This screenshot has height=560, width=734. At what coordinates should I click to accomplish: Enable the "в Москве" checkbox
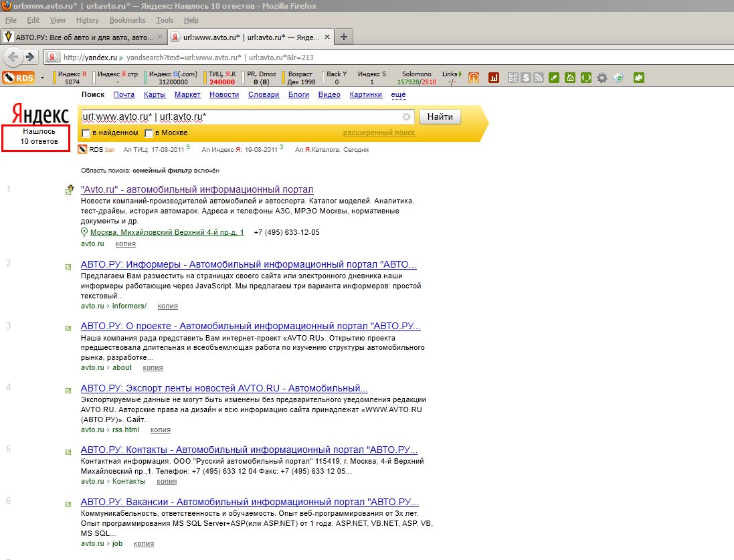pos(149,133)
